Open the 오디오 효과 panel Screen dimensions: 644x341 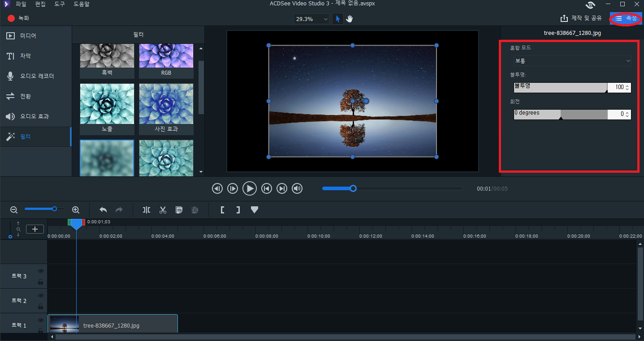pyautogui.click(x=36, y=116)
